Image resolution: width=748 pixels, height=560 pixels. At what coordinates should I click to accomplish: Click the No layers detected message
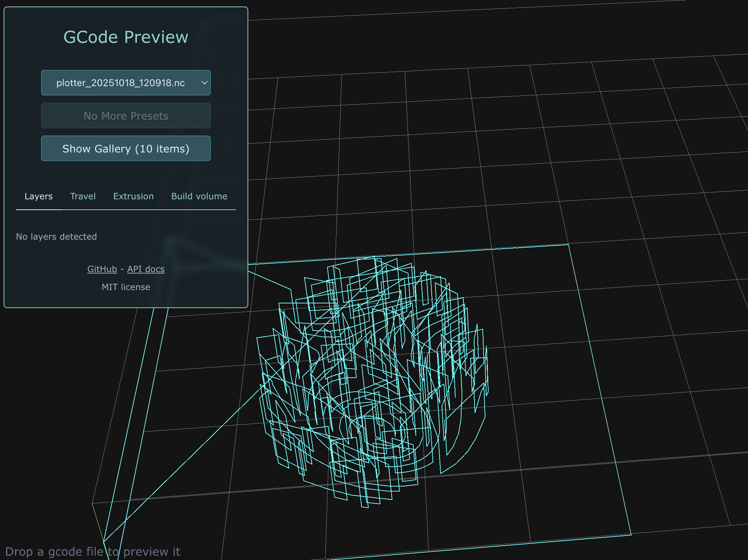tap(56, 236)
